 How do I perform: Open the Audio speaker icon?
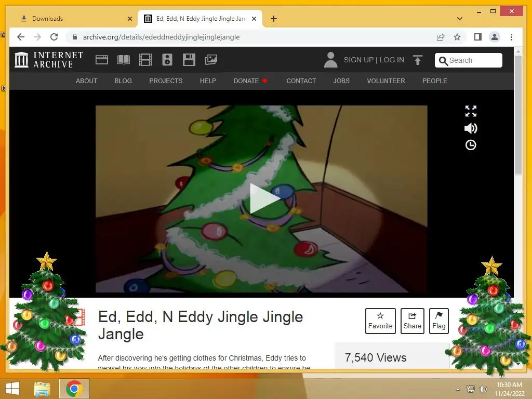pos(167,60)
